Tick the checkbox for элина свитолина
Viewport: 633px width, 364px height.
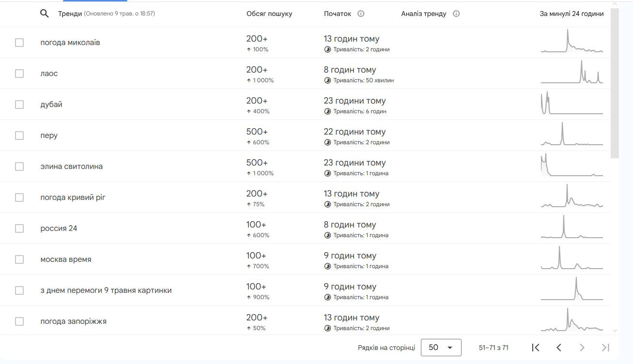(x=19, y=167)
